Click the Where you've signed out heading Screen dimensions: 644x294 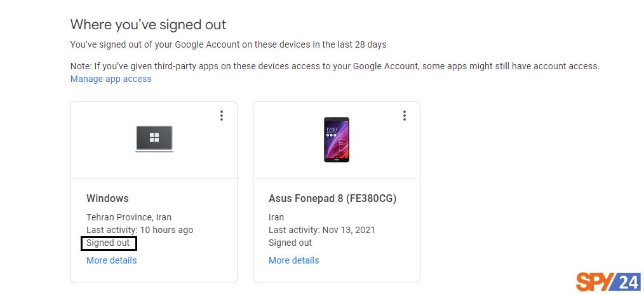tap(148, 25)
